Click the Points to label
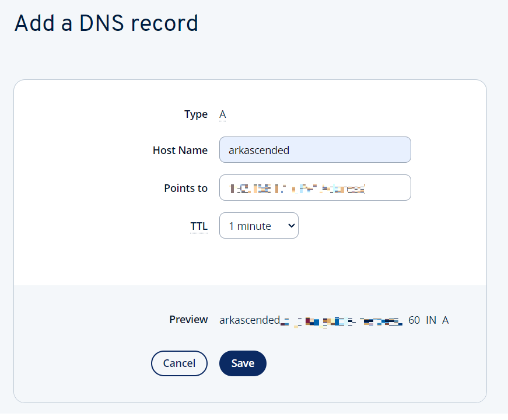This screenshot has width=508, height=420. tap(186, 188)
